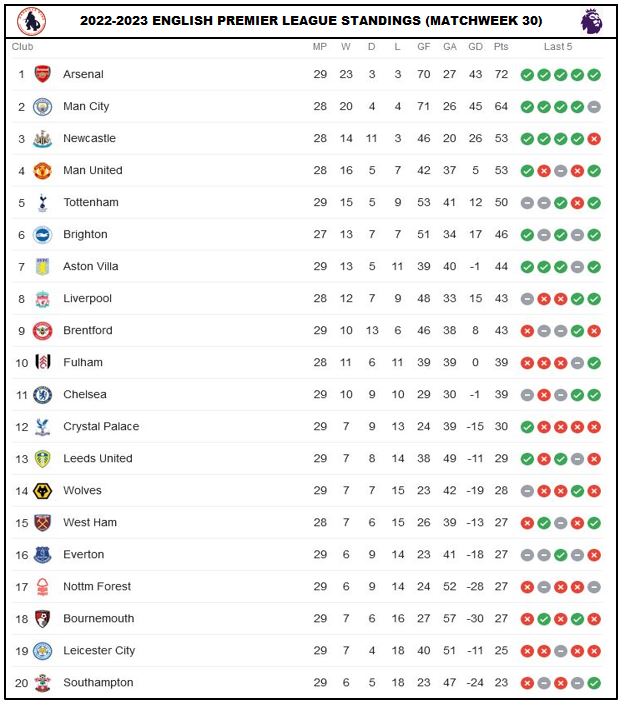Viewport: 624px width, 705px height.
Task: Open the Southampton team name
Action: point(98,683)
